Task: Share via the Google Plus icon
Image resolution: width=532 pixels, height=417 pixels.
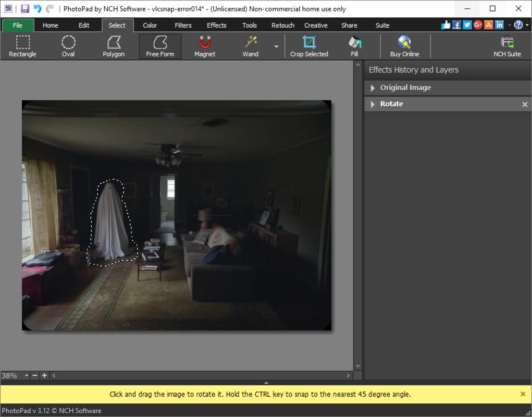Action: coord(478,25)
